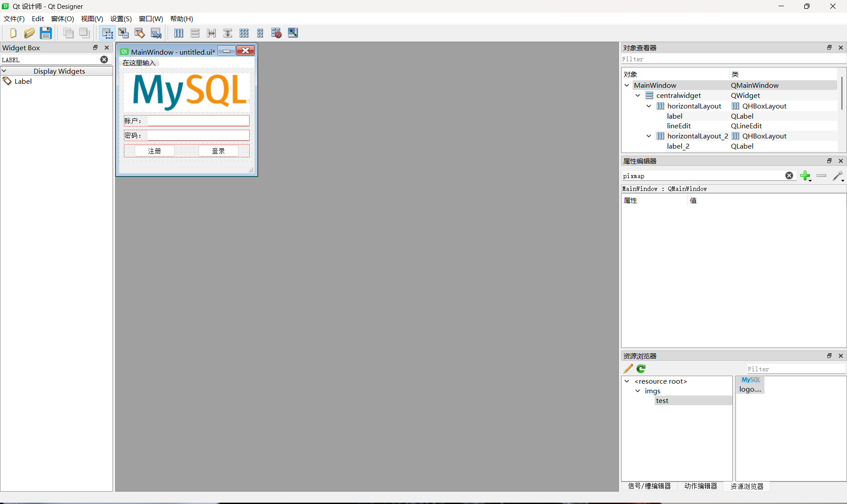Lay out vertically in splitter

(228, 33)
